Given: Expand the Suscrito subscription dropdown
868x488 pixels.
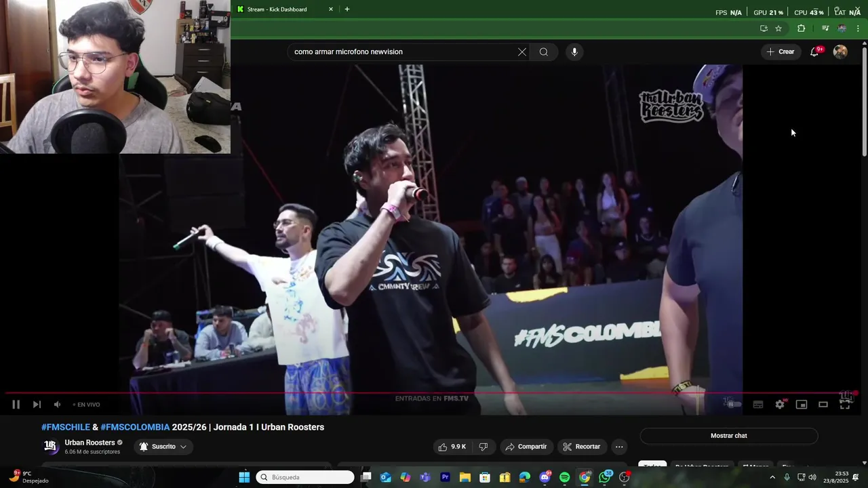Looking at the screenshot, I should [163, 447].
